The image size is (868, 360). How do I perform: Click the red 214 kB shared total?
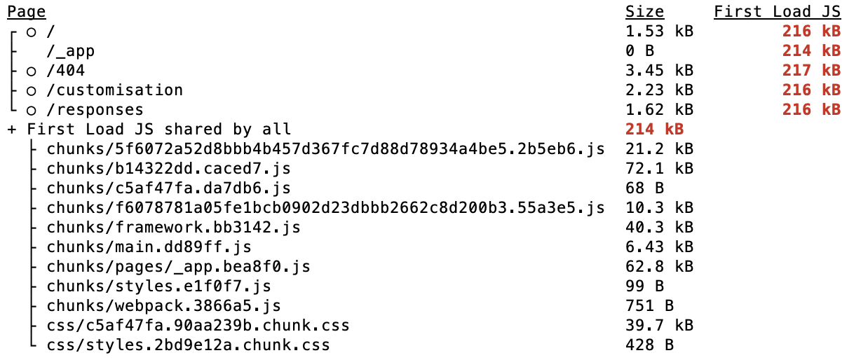654,130
